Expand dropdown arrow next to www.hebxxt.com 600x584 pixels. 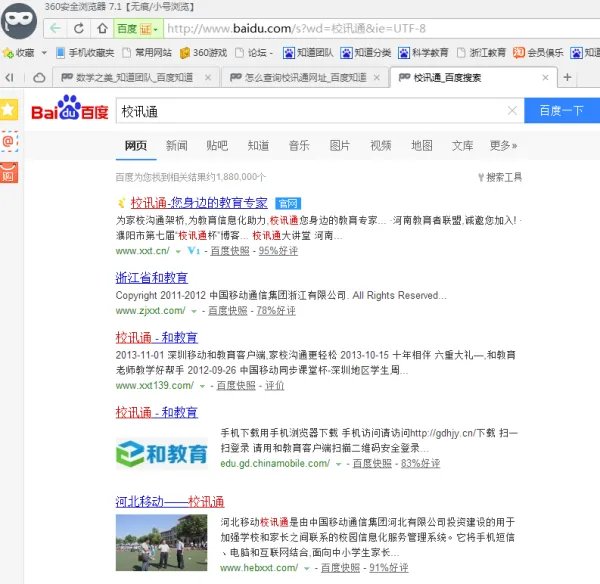coord(307,569)
